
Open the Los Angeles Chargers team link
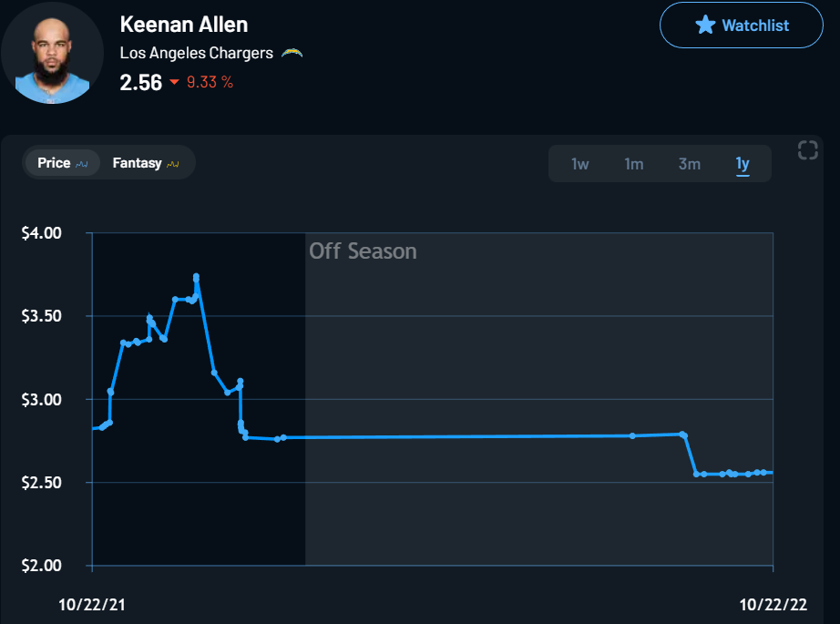point(196,53)
